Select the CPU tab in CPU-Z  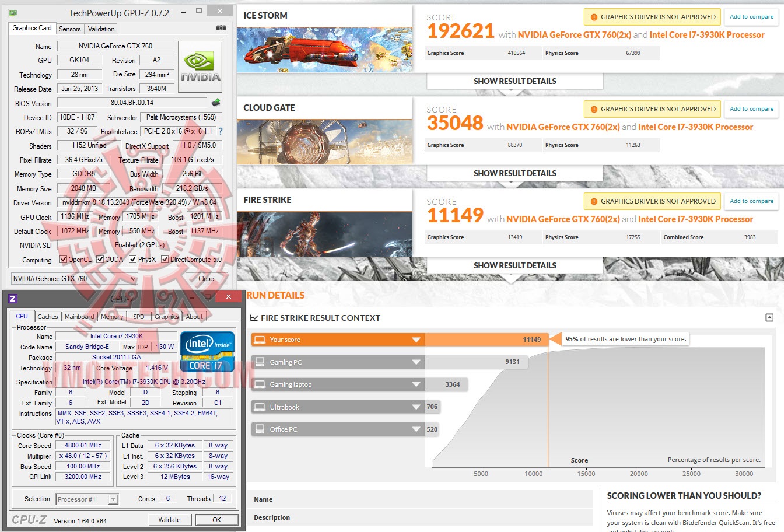(22, 316)
